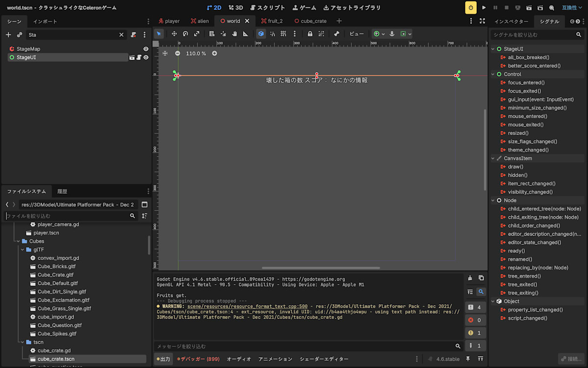The image size is (588, 368).
Task: Click the Ruler measuring tool
Action: point(245,34)
